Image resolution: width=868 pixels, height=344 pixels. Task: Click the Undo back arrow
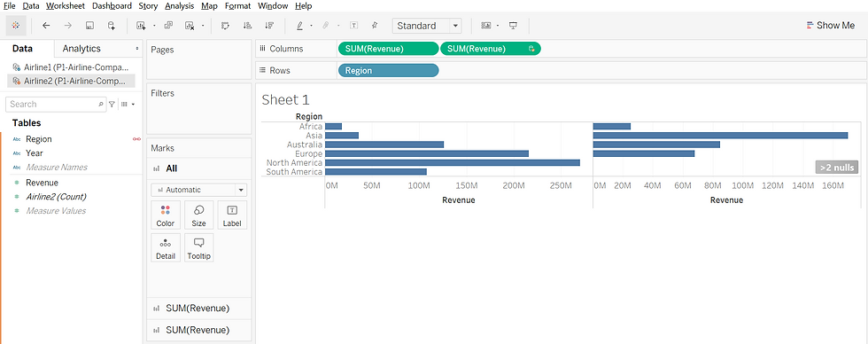click(x=46, y=26)
